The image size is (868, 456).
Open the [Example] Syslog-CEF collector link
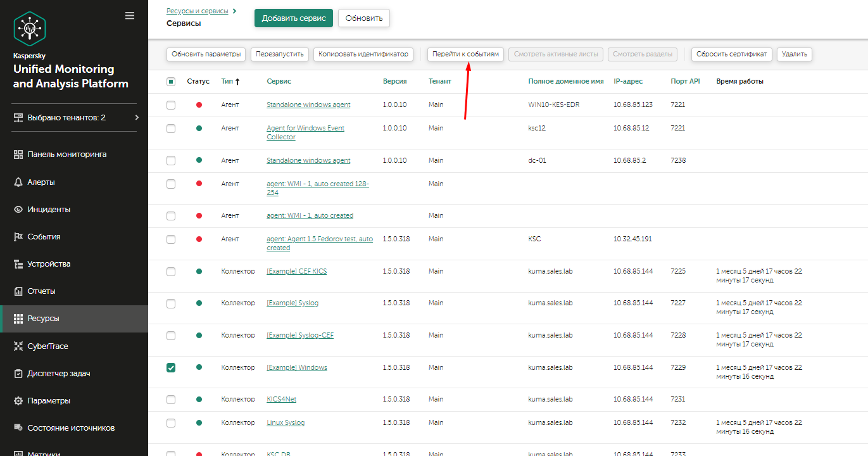pos(300,336)
